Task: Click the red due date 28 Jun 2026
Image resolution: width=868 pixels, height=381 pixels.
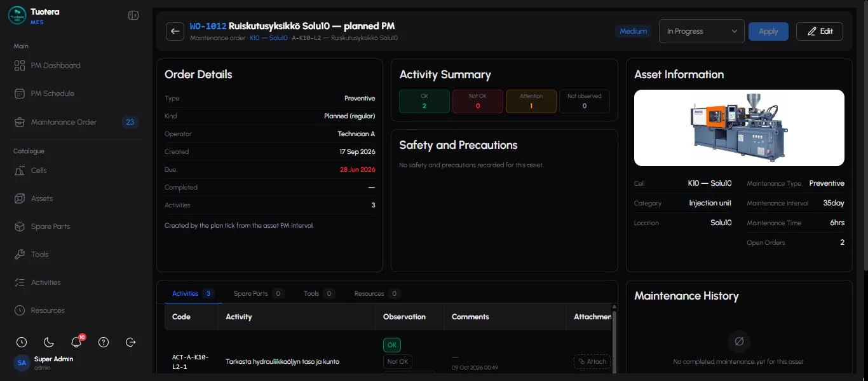Action: click(x=357, y=170)
